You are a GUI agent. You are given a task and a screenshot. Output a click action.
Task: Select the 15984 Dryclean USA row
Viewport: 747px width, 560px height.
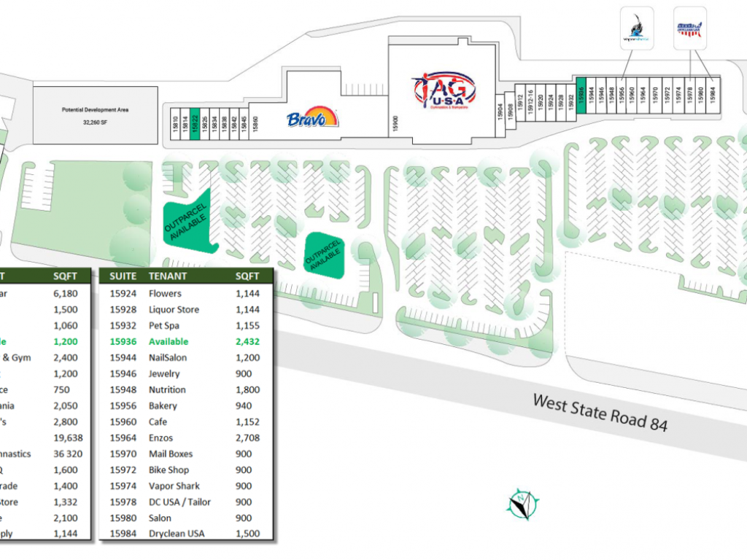(185, 534)
